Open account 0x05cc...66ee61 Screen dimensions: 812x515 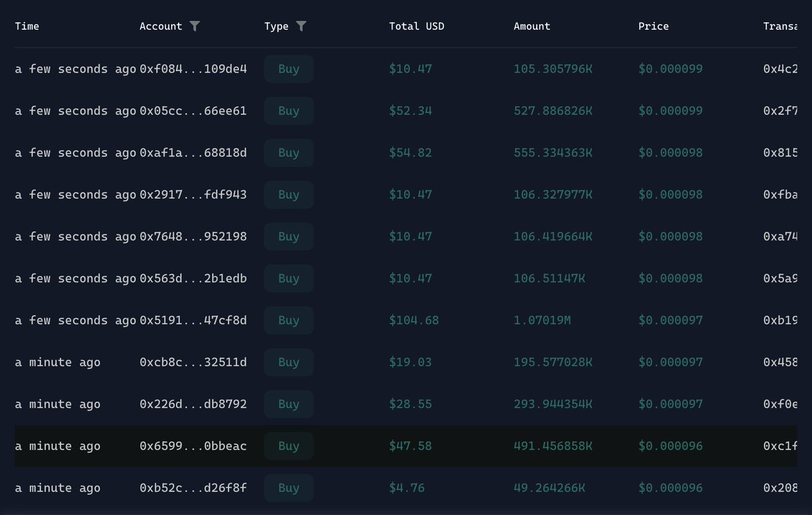coord(194,111)
